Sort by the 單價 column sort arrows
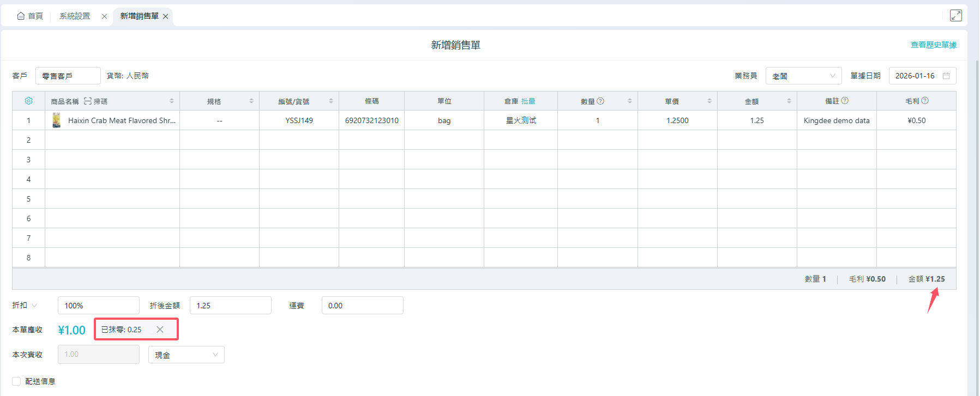The width and height of the screenshot is (980, 396). (x=709, y=101)
